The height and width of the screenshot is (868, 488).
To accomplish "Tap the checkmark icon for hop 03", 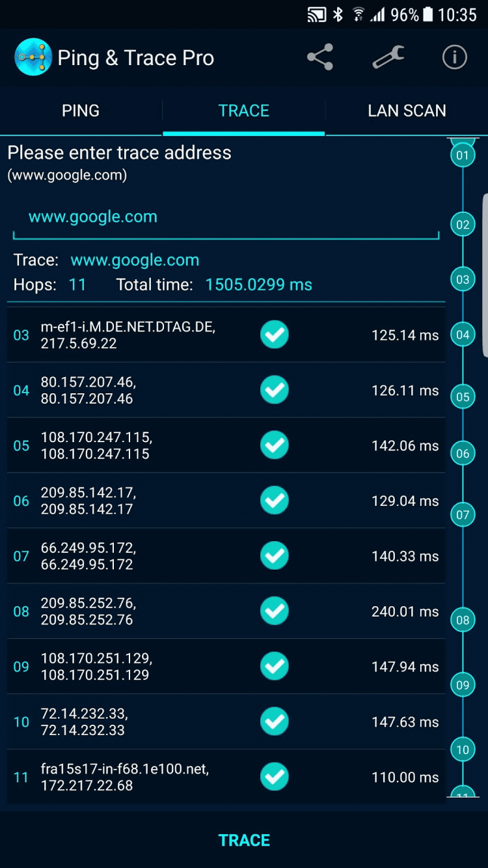I will (x=275, y=335).
